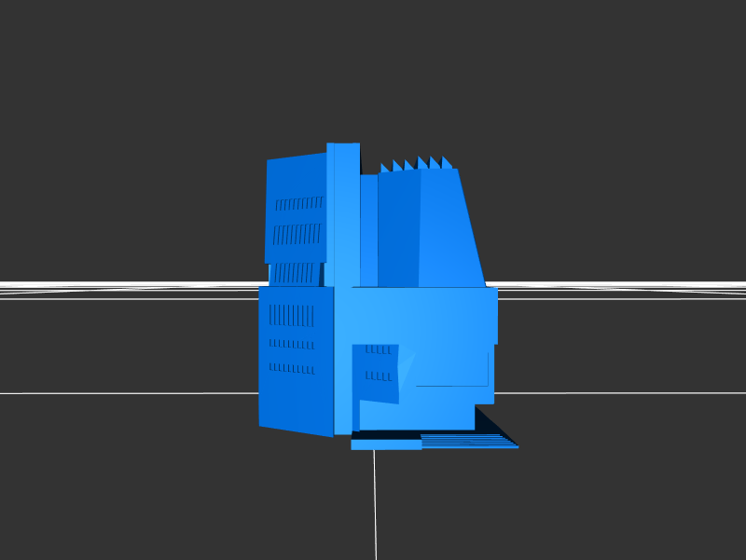Select the flat base slab under model
This screenshot has width=746, height=560.
tap(385, 444)
